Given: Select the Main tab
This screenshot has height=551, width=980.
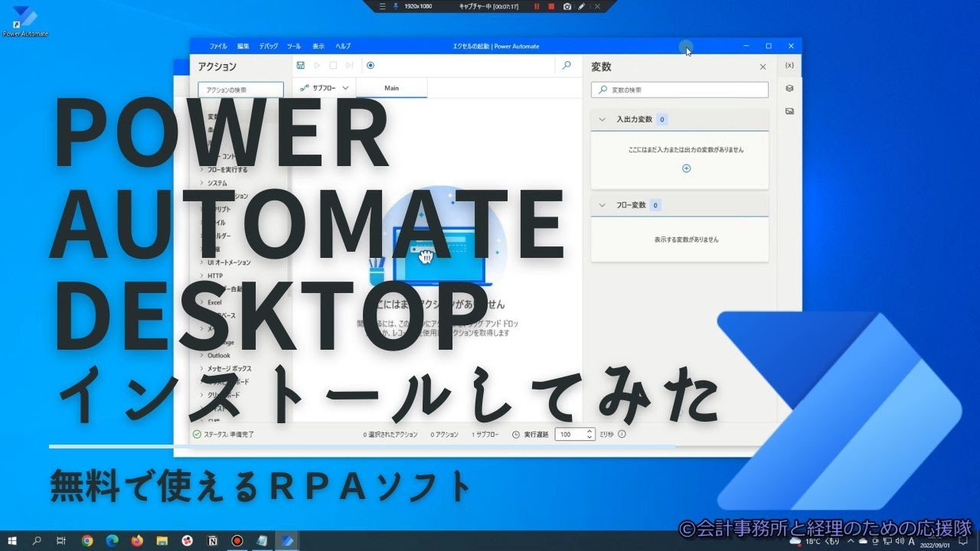Looking at the screenshot, I should click(x=391, y=88).
